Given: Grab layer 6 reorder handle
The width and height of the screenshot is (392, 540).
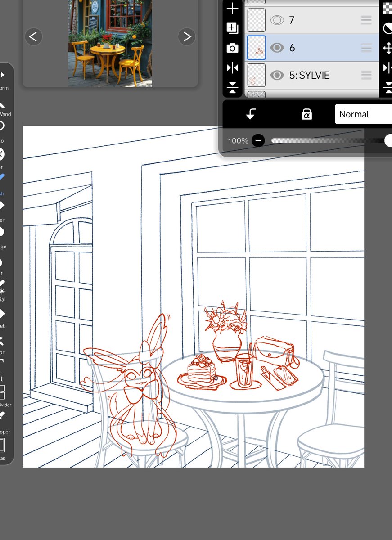Looking at the screenshot, I should point(366,48).
